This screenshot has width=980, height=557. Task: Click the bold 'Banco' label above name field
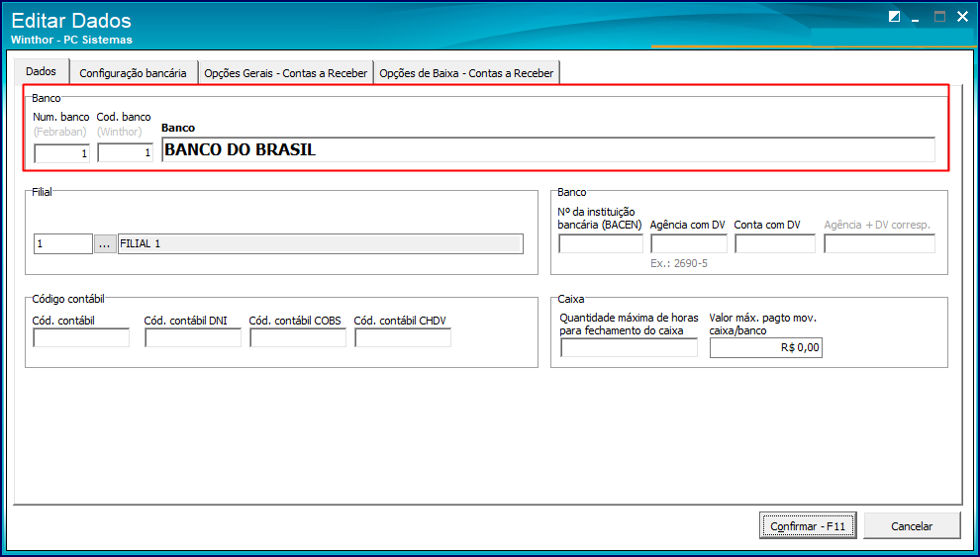point(178,128)
